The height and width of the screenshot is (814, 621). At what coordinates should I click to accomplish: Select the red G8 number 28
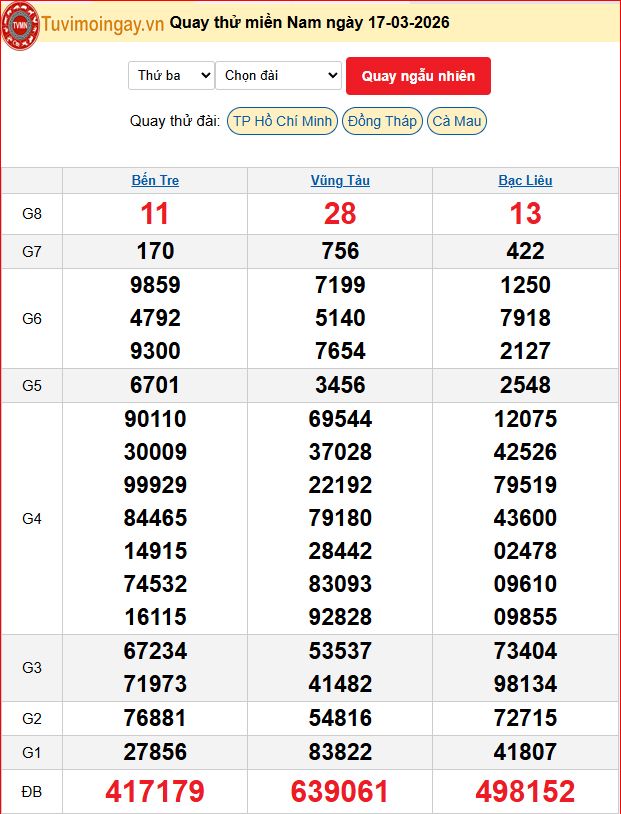point(340,214)
